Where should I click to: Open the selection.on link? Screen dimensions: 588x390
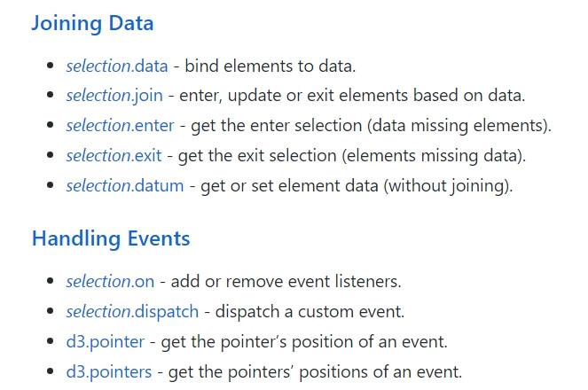[x=110, y=282]
